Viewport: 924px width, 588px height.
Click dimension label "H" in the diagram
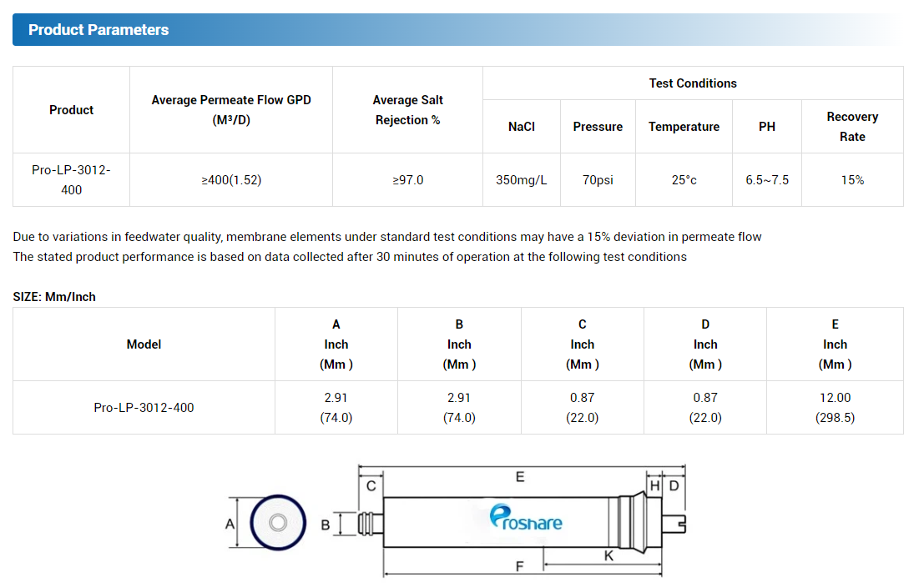pos(654,486)
